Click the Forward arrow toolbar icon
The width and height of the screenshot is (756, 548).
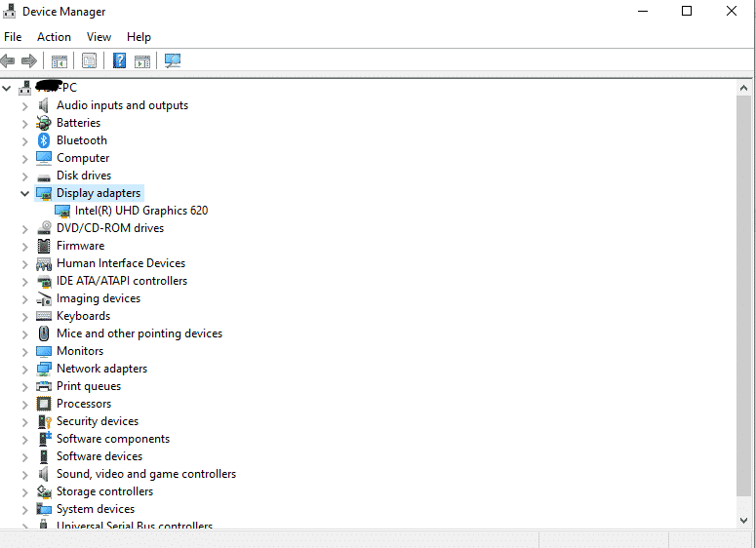[29, 60]
